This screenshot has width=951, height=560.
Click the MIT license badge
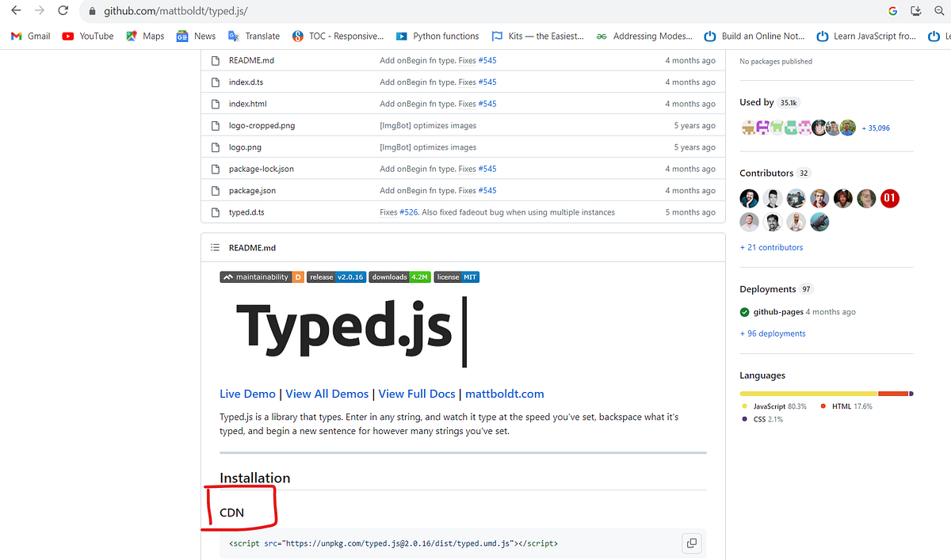(456, 276)
